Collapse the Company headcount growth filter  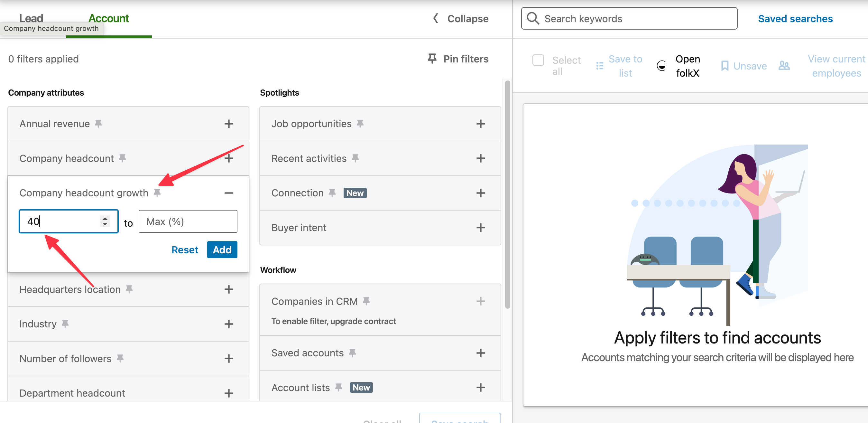pos(228,193)
